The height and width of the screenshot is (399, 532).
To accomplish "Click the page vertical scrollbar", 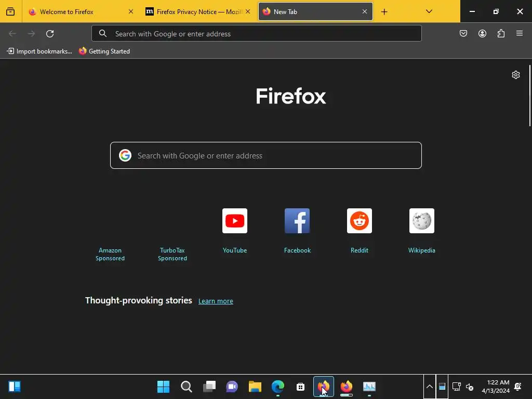I will click(529, 96).
